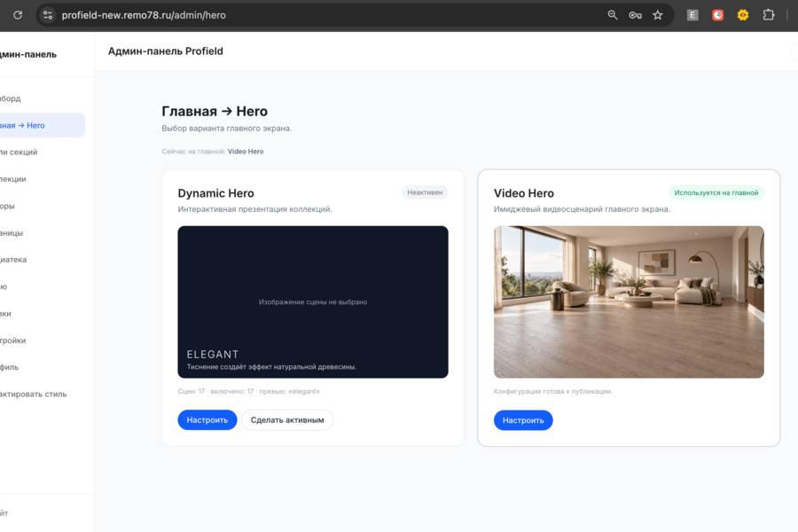Click 'Изображение сцены не выбрано' placeholder text
The image size is (798, 532).
coord(313,301)
